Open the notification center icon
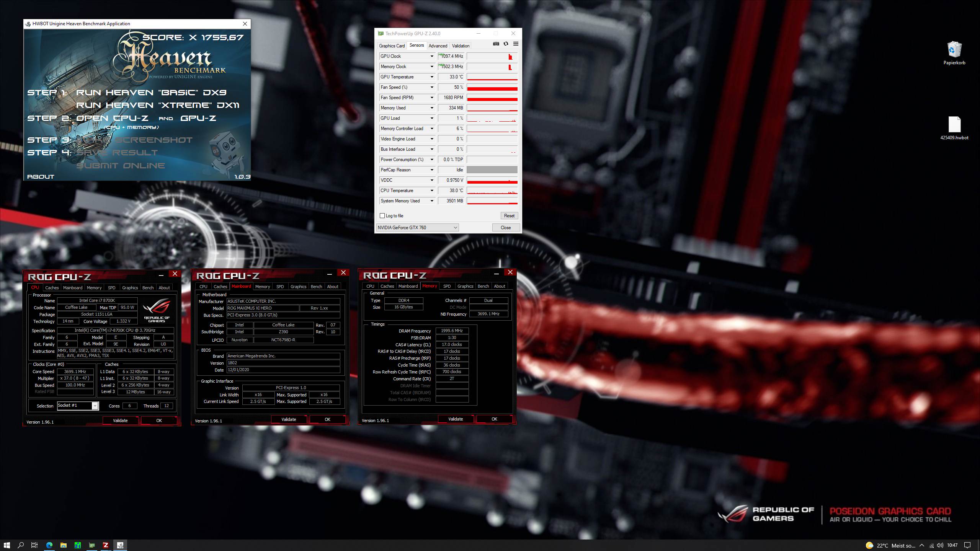Image resolution: width=980 pixels, height=551 pixels. coord(967,546)
